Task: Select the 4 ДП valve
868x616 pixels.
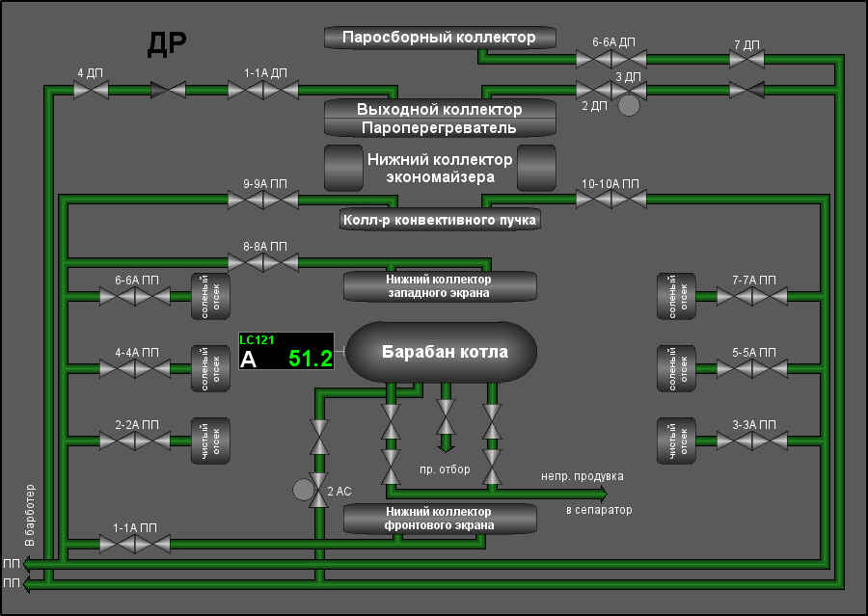Action: (x=91, y=90)
